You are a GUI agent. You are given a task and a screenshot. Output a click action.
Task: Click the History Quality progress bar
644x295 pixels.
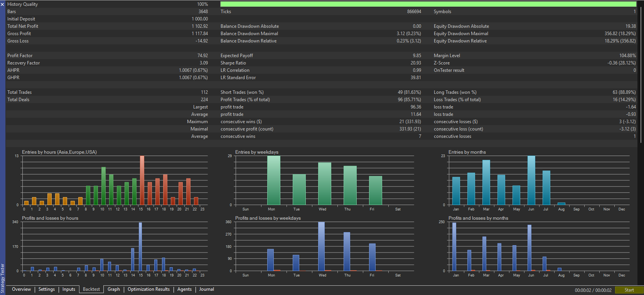[428, 4]
